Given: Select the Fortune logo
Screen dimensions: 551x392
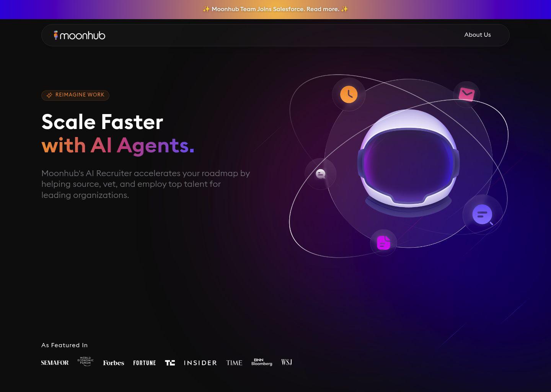Looking at the screenshot, I should tap(144, 363).
